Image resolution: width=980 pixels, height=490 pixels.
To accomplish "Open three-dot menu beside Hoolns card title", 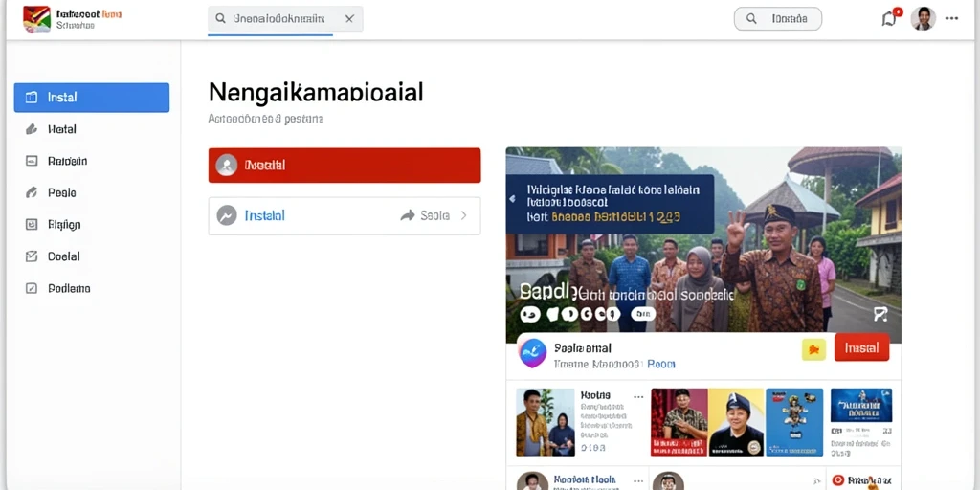I will (x=638, y=396).
